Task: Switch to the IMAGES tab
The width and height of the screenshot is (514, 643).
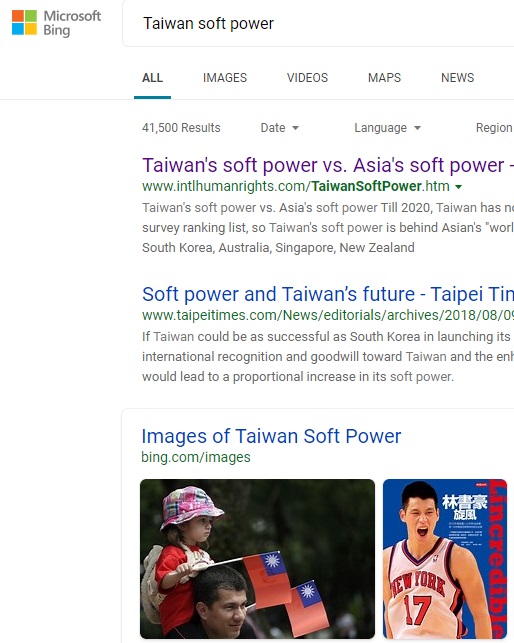Action: [x=225, y=78]
